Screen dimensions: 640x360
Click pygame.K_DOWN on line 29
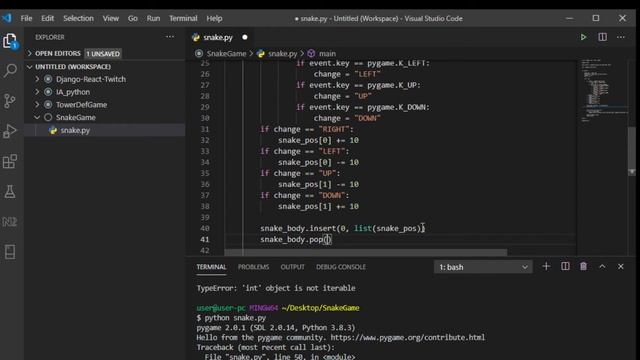click(x=396, y=107)
